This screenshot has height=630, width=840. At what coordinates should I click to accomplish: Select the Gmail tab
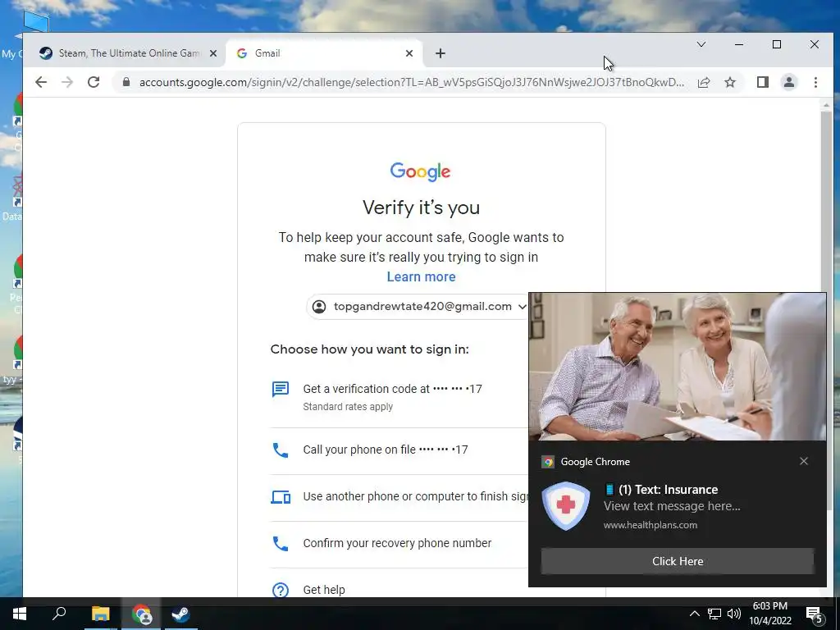coord(324,53)
